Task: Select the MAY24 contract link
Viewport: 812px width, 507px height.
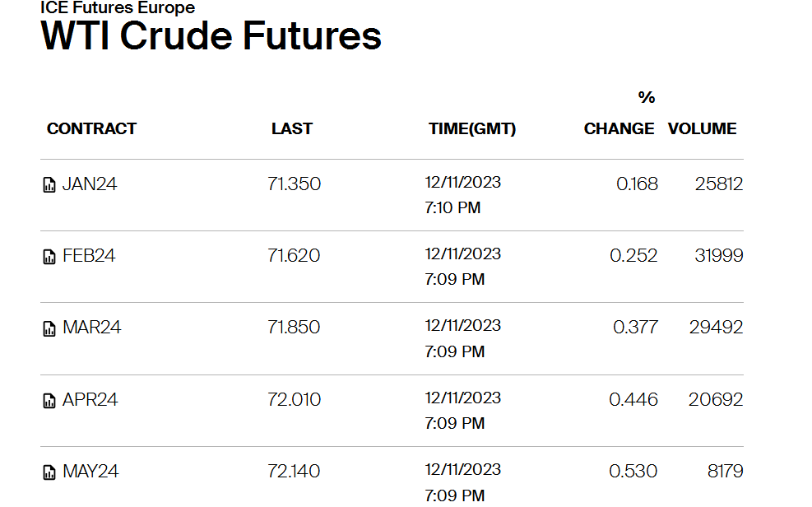Action: 90,472
